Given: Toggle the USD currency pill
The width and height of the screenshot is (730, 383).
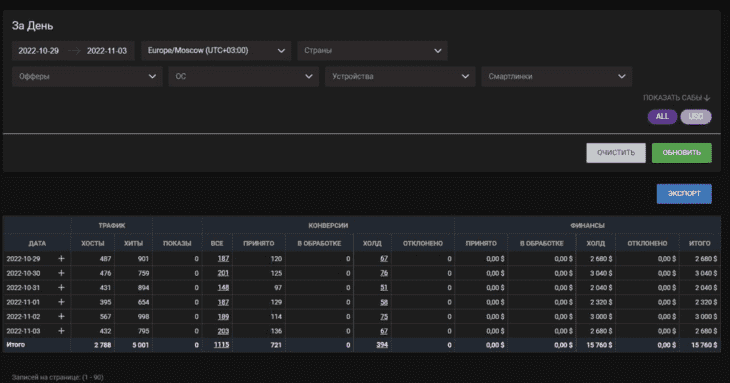Looking at the screenshot, I should click(x=696, y=116).
